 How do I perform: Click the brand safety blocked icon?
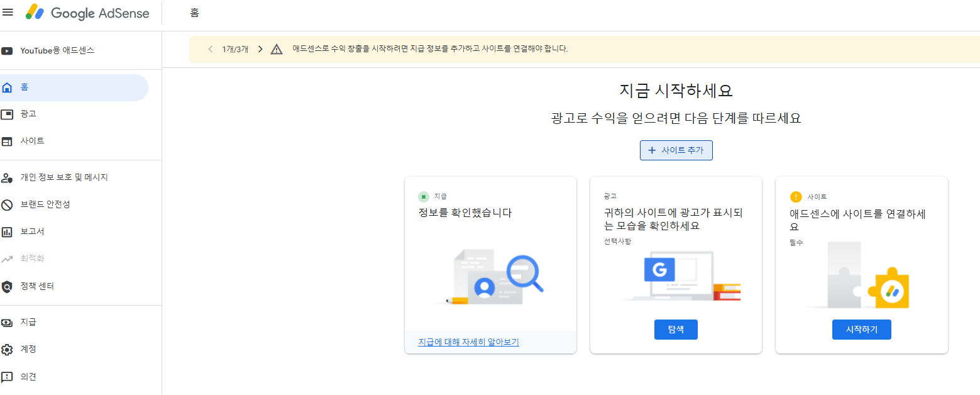click(7, 204)
